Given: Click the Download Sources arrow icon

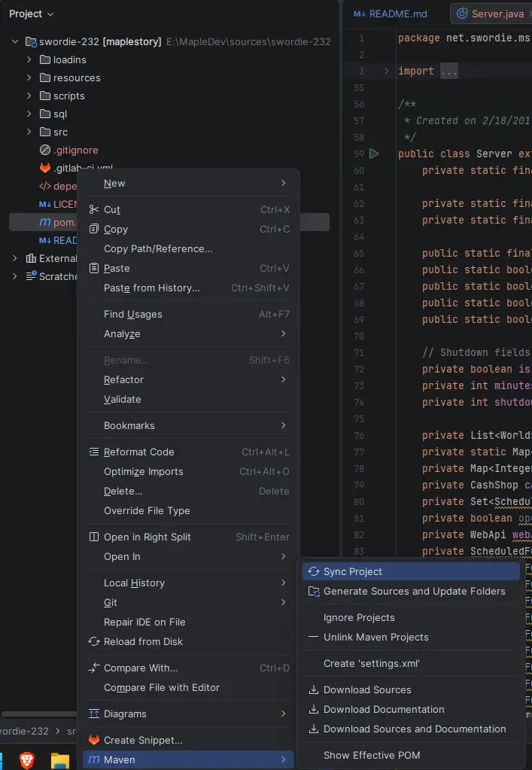Looking at the screenshot, I should (x=314, y=690).
